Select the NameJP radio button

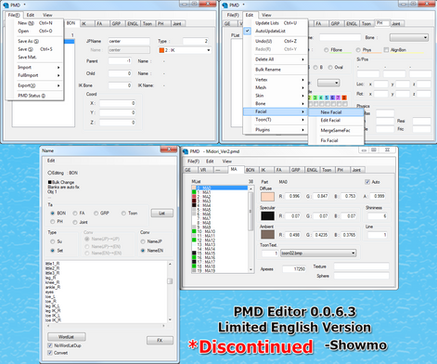click(x=143, y=241)
